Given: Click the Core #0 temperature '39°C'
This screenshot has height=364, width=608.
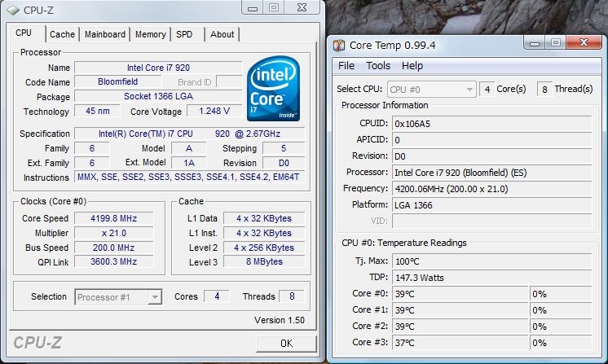Looking at the screenshot, I should coord(460,294).
